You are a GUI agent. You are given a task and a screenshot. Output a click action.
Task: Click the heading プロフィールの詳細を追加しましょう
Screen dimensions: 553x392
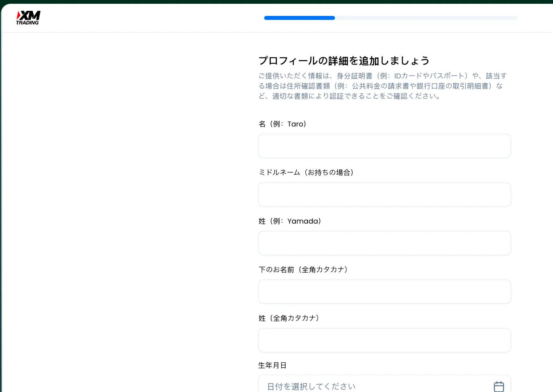344,61
